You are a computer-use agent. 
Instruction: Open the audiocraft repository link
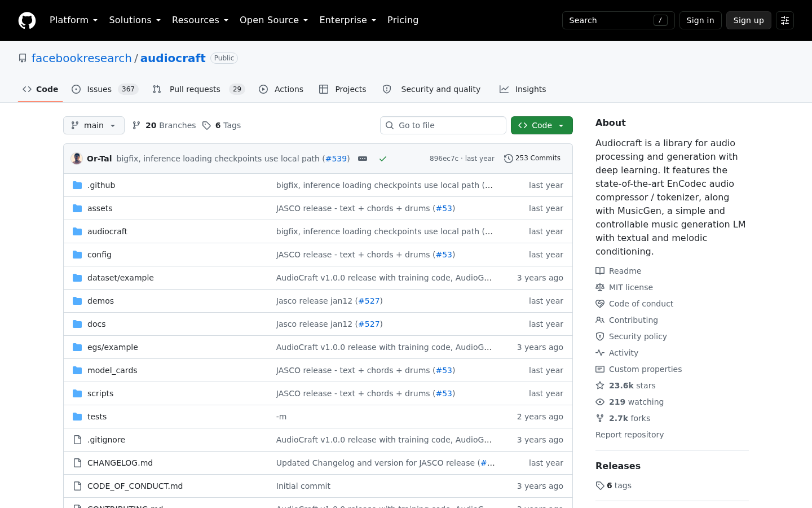point(173,58)
